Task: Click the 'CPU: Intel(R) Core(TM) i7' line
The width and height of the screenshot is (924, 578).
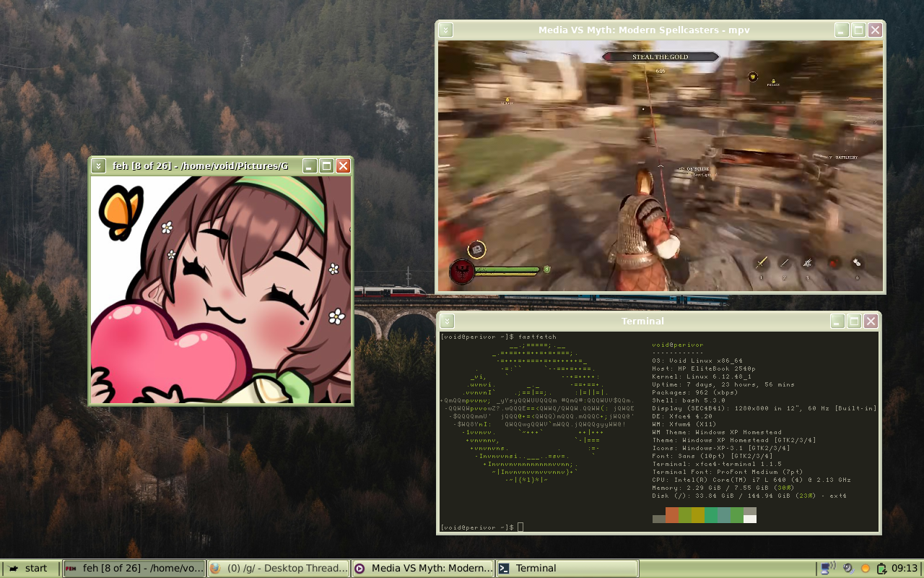Action: click(x=751, y=480)
